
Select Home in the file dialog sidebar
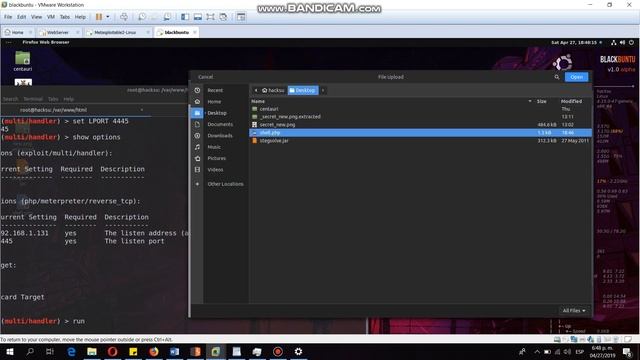click(214, 102)
